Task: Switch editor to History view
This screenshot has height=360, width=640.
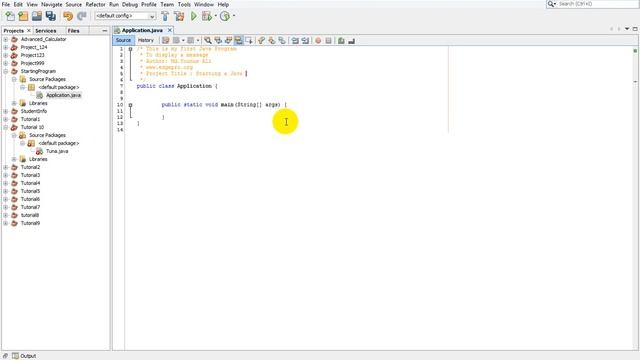Action: (145, 40)
